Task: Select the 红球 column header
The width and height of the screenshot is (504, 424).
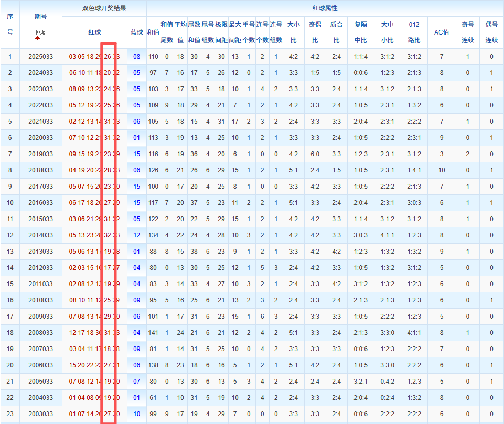Action: [x=94, y=32]
